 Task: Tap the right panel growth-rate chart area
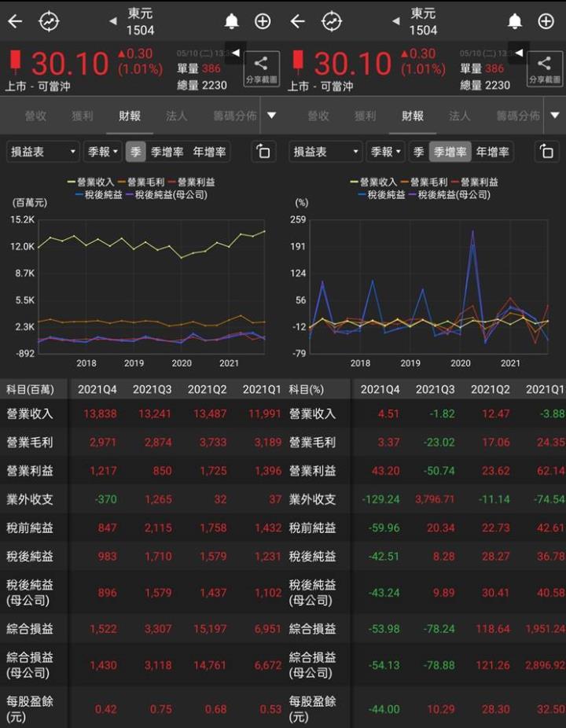(428, 286)
